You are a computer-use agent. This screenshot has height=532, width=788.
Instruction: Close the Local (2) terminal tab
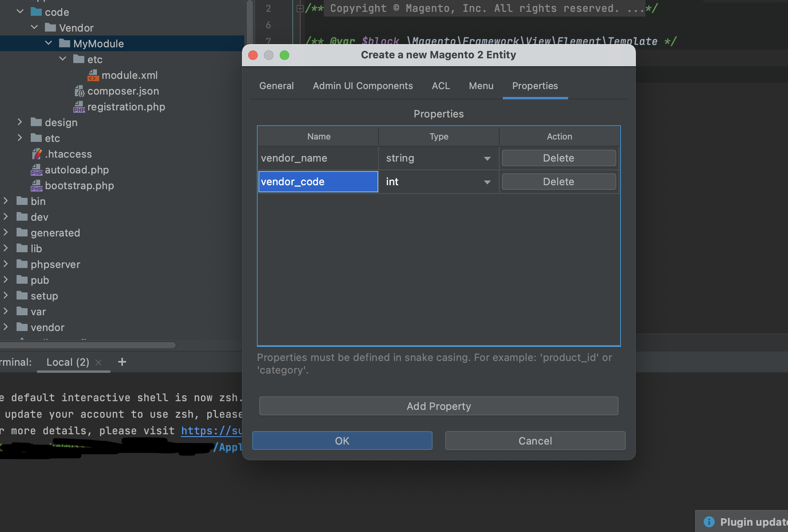pyautogui.click(x=99, y=362)
